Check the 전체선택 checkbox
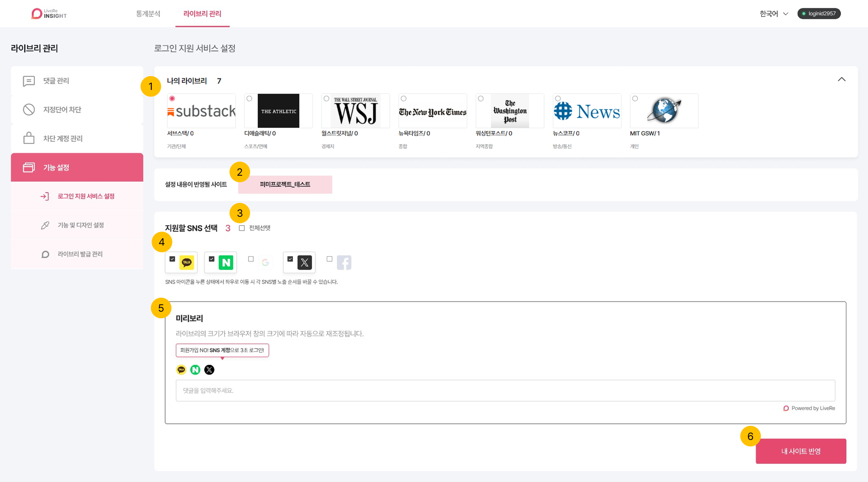The width and height of the screenshot is (868, 482). coord(242,228)
